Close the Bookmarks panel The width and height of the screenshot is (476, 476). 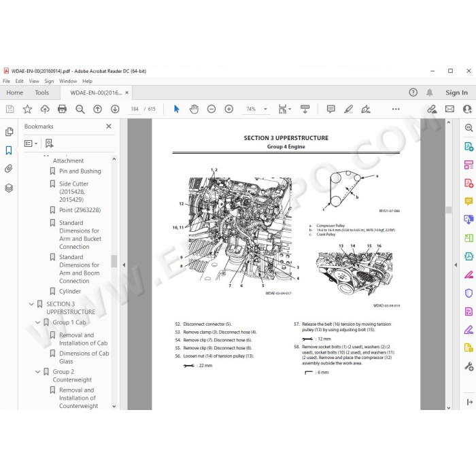pos(109,126)
